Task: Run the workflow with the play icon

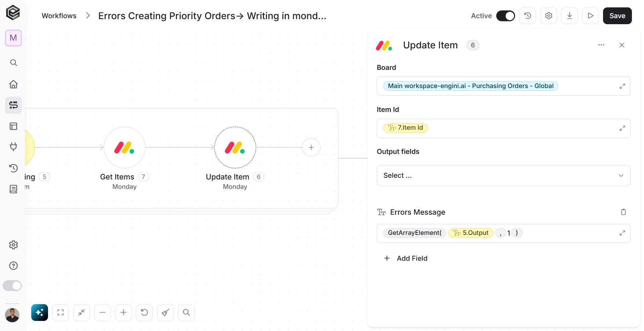Action: pos(591,16)
